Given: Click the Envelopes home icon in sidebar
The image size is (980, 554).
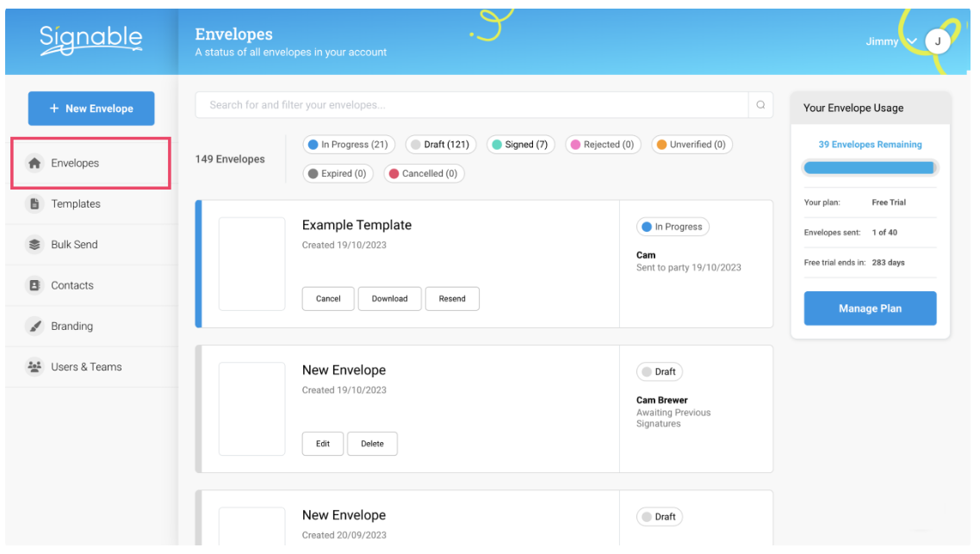Looking at the screenshot, I should (x=34, y=163).
